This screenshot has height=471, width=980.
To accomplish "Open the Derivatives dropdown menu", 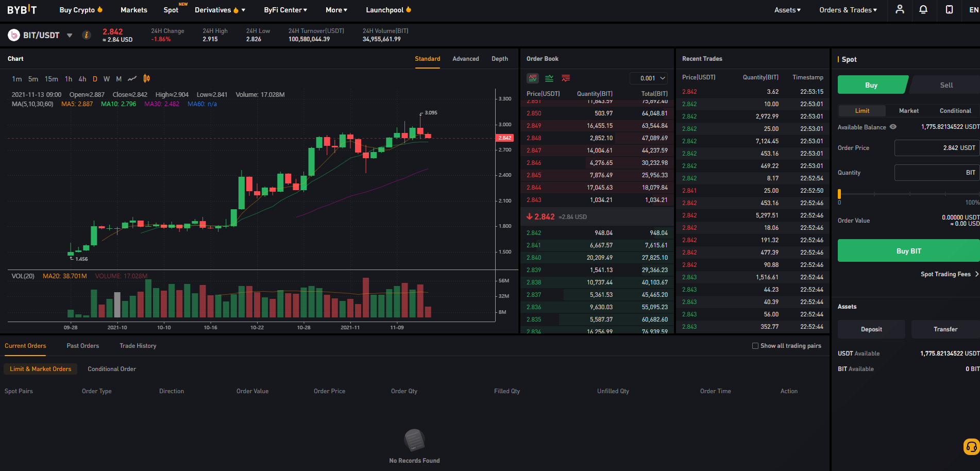I will pos(220,10).
